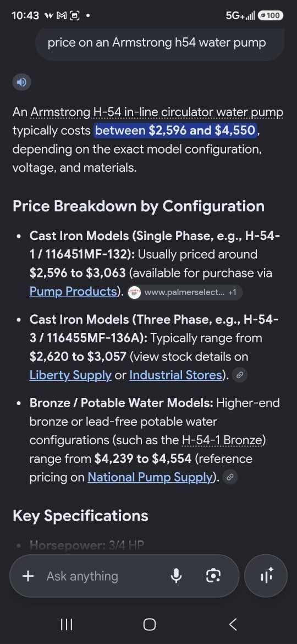
Task: Tap the Armstrong H-54 in-line circulator underlined term
Action: pyautogui.click(x=157, y=112)
